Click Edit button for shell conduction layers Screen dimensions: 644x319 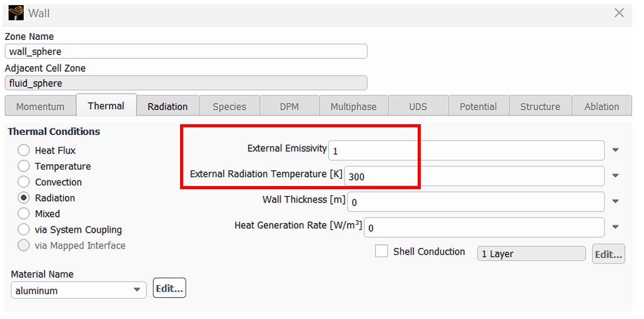click(608, 254)
